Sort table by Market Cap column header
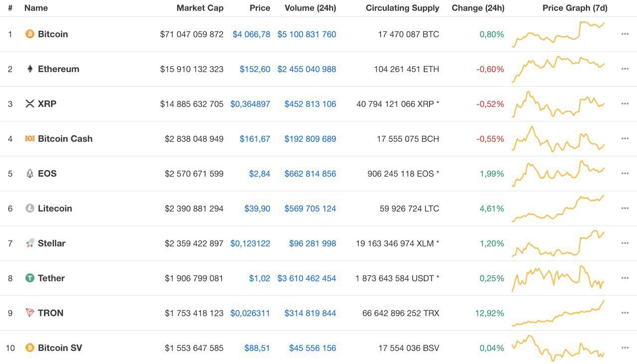The width and height of the screenshot is (637, 364). click(200, 8)
